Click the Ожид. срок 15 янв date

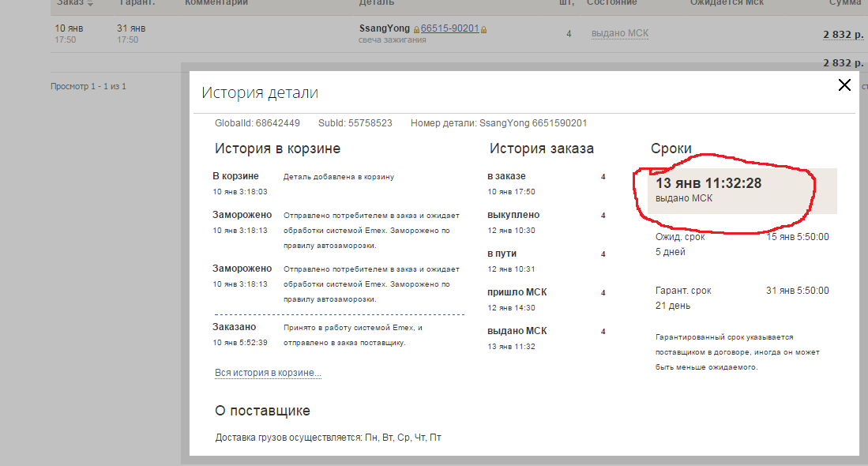(x=797, y=237)
